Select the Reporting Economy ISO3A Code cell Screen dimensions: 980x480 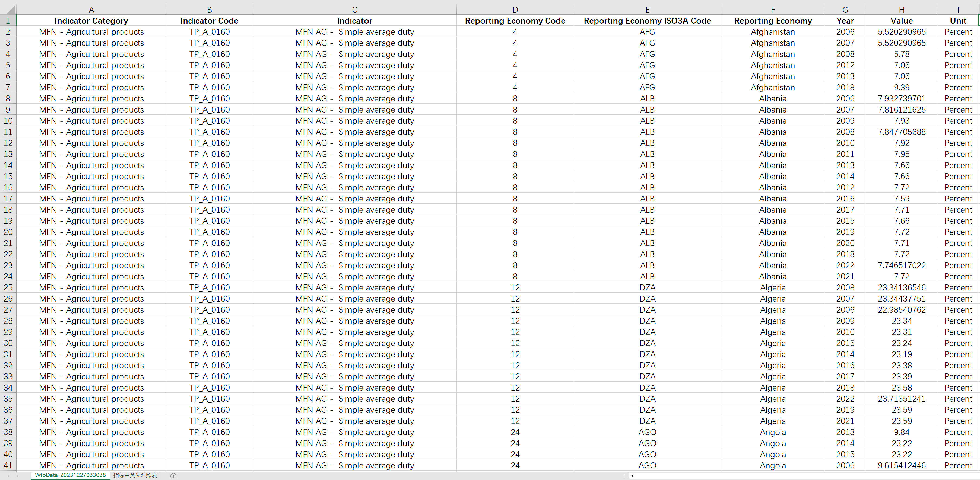pyautogui.click(x=647, y=21)
